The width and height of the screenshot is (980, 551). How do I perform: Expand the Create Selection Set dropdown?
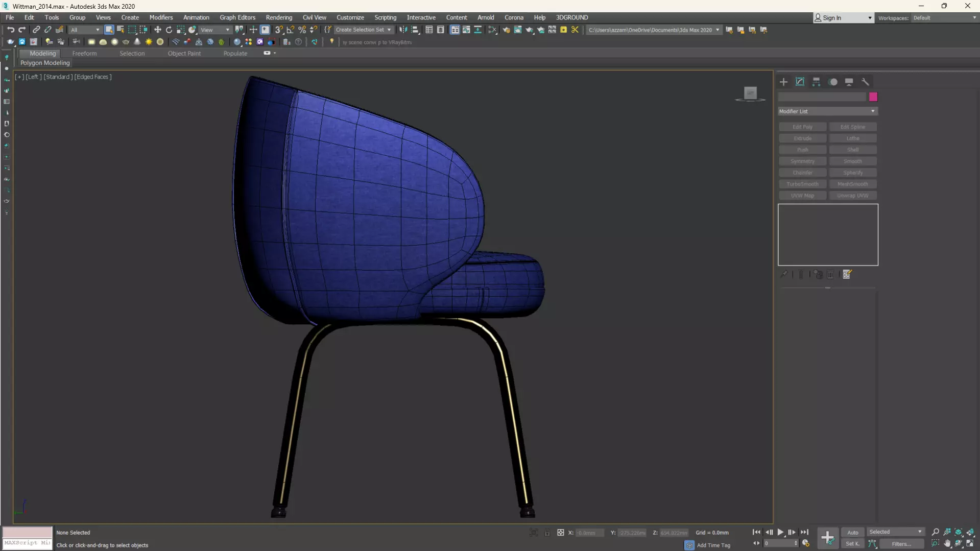click(363, 30)
